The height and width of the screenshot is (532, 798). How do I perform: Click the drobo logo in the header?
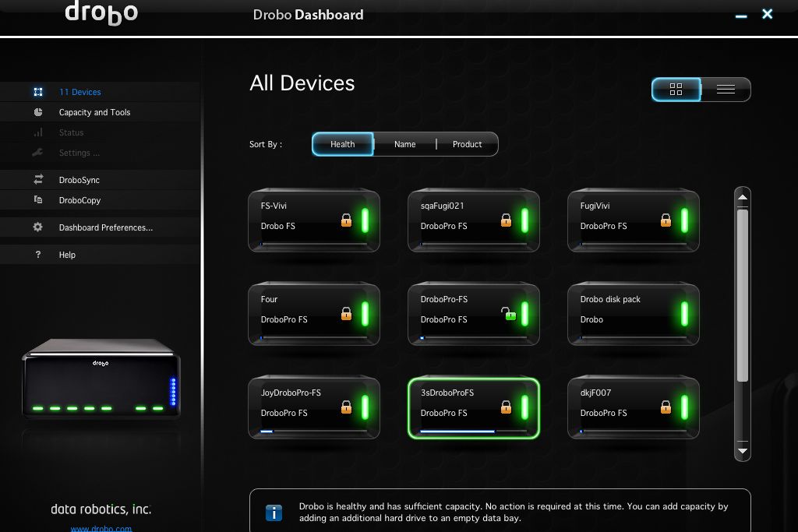101,13
